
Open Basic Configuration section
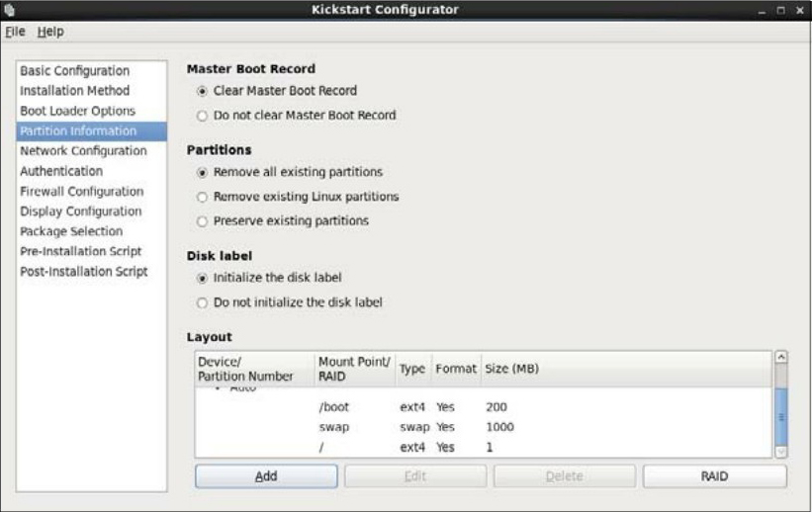pos(74,71)
